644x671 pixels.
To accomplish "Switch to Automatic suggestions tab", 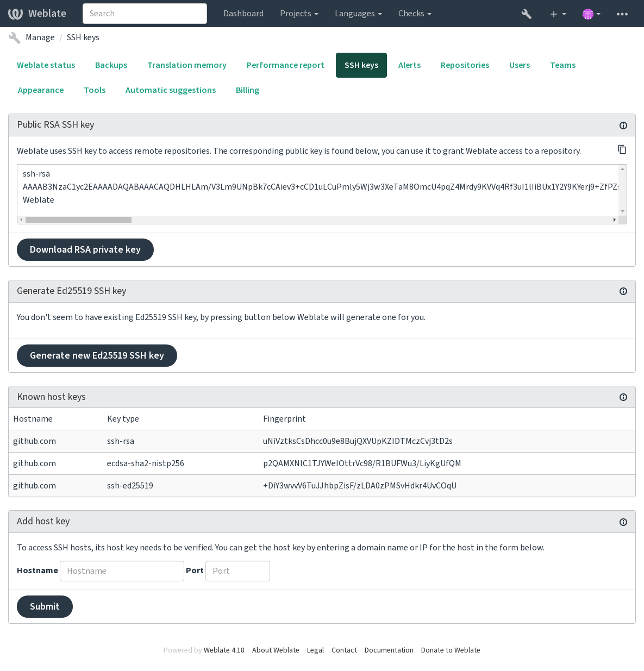I will [x=171, y=90].
